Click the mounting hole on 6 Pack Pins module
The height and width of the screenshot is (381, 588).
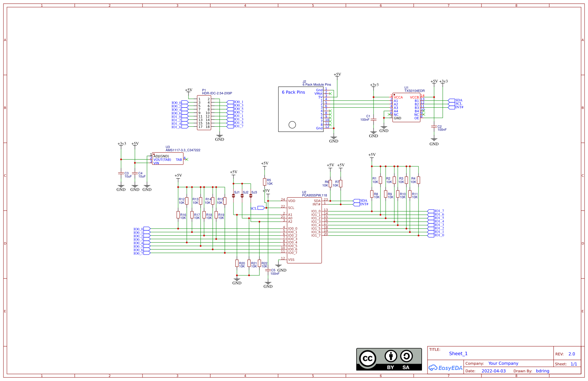(292, 126)
